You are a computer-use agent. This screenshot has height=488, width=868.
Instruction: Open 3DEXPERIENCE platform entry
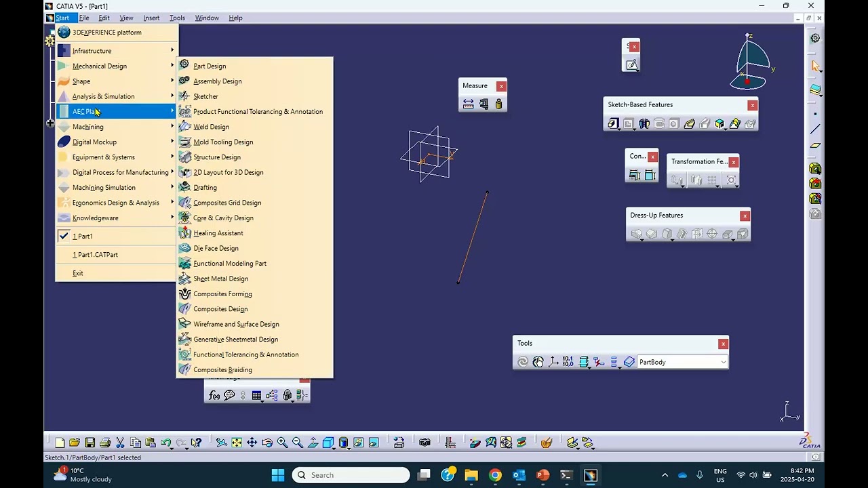[x=115, y=32]
